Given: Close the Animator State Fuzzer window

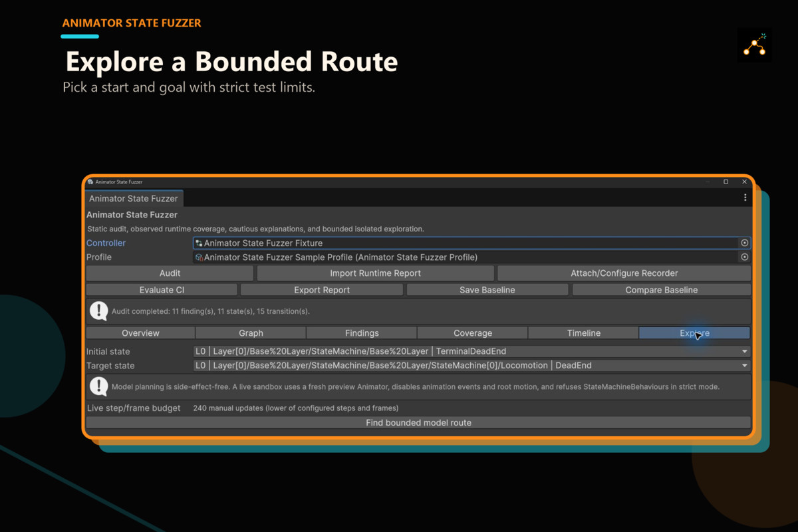Looking at the screenshot, I should 744,182.
